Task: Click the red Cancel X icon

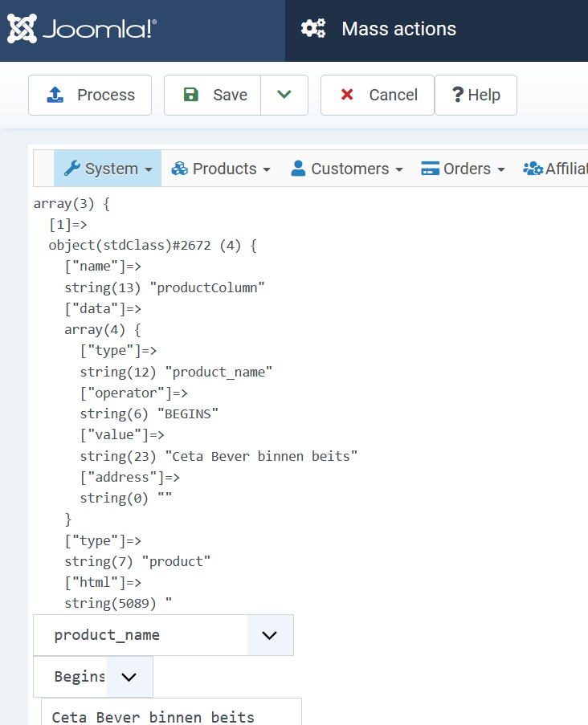Action: click(347, 95)
